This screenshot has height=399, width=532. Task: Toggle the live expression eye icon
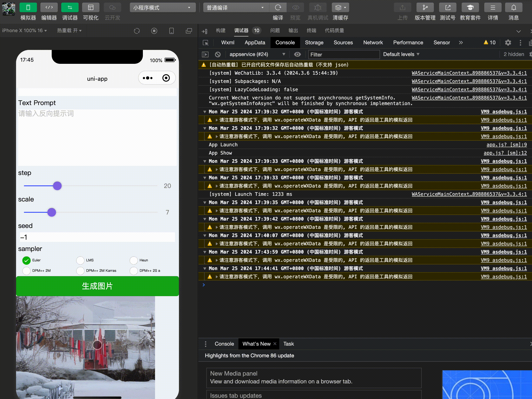297,54
